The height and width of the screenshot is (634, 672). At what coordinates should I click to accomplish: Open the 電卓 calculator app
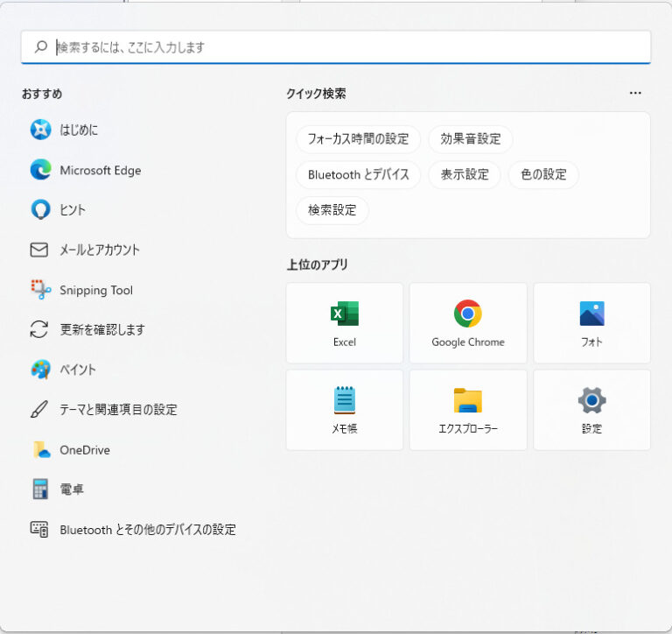point(72,490)
